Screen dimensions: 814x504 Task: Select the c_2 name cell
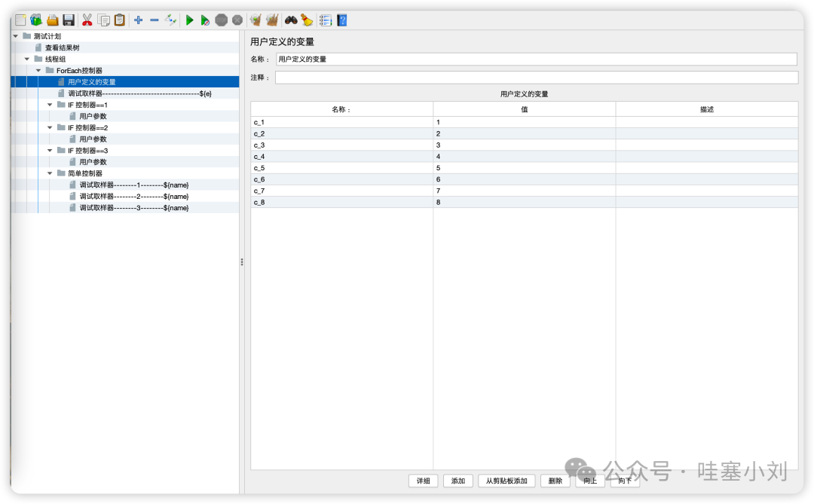[x=341, y=133]
